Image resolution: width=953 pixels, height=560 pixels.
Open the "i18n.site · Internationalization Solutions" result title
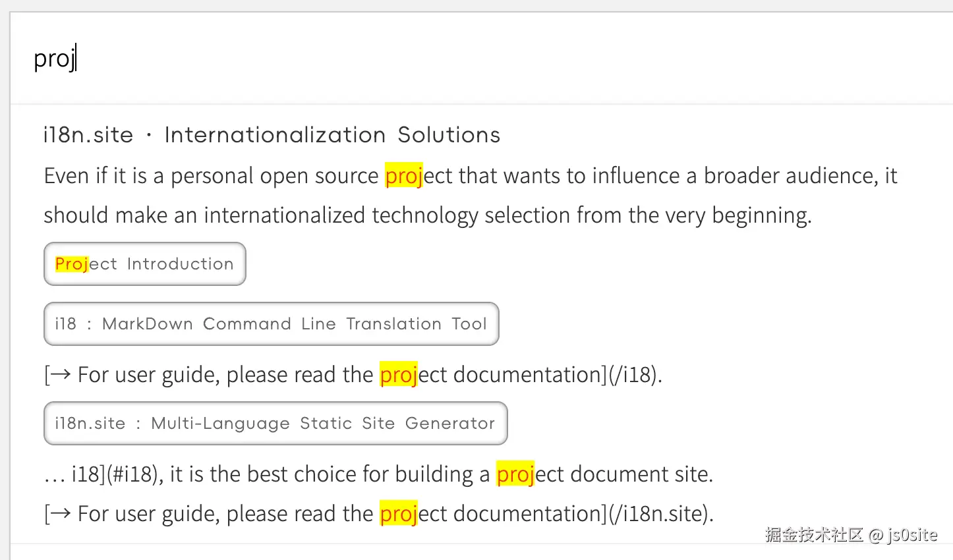click(271, 135)
